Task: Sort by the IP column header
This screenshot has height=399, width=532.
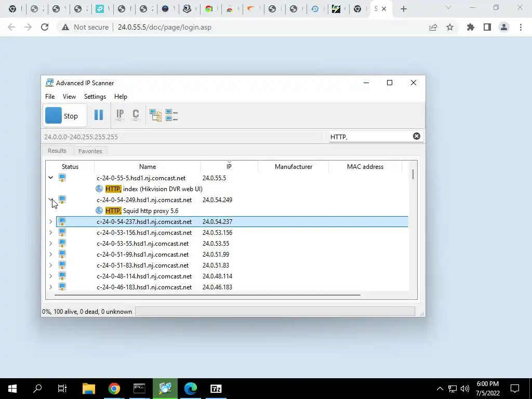Action: click(x=229, y=167)
